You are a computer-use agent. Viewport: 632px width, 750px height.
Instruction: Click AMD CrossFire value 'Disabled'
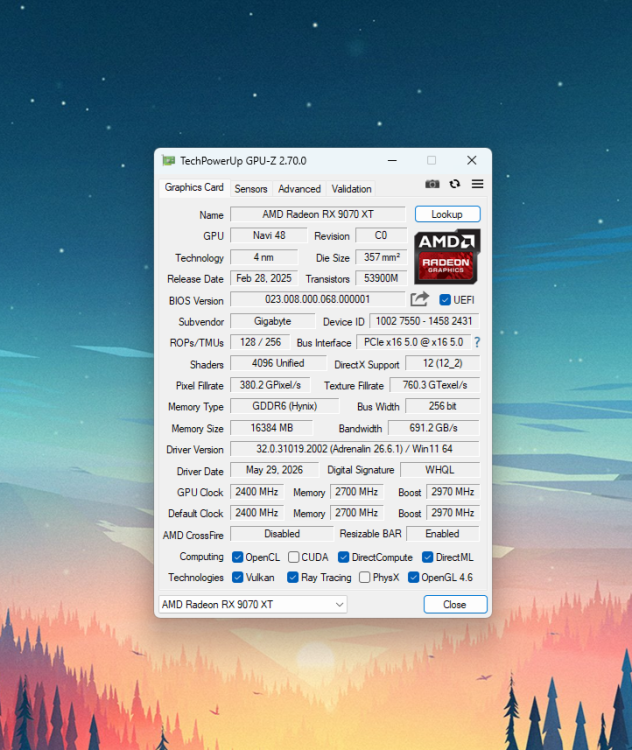point(282,534)
